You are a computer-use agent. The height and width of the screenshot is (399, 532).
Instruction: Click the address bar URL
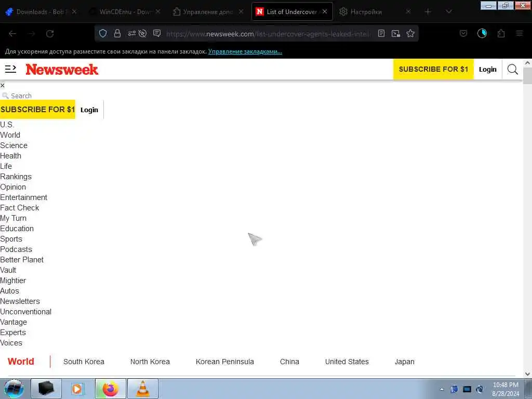pos(268,34)
